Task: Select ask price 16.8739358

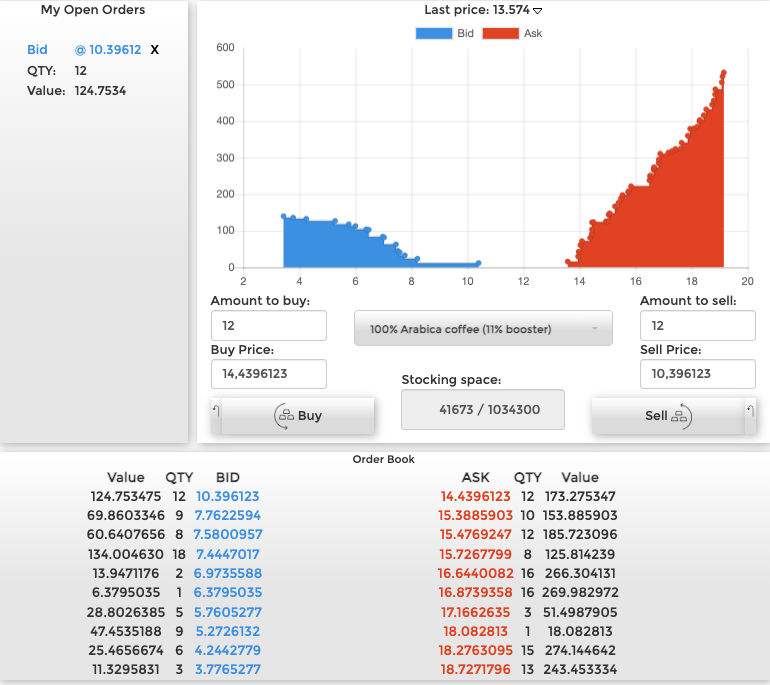Action: [475, 593]
